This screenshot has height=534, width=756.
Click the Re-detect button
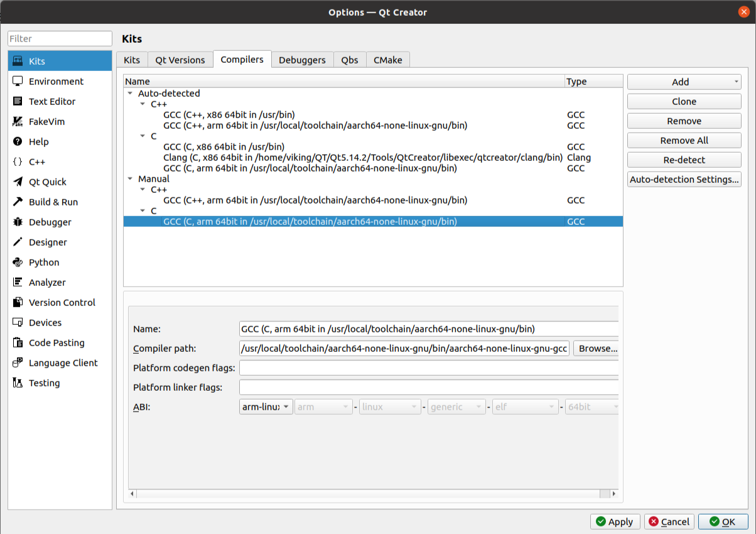684,160
